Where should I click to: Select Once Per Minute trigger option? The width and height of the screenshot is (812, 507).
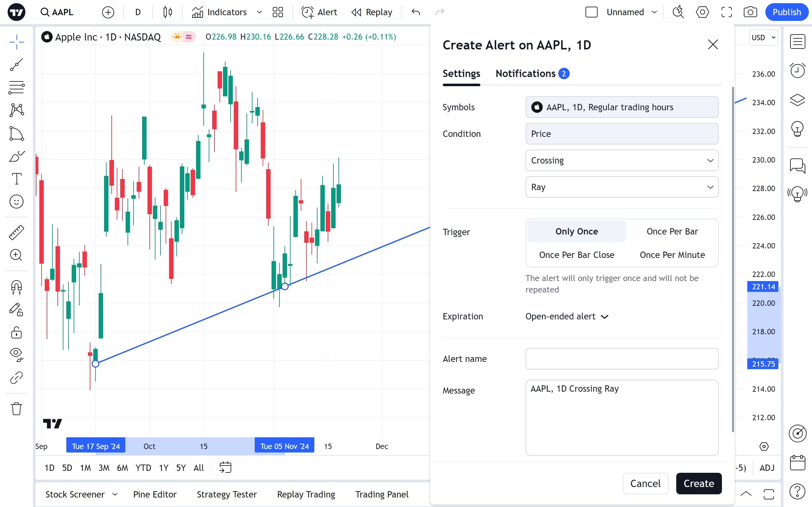coord(672,255)
